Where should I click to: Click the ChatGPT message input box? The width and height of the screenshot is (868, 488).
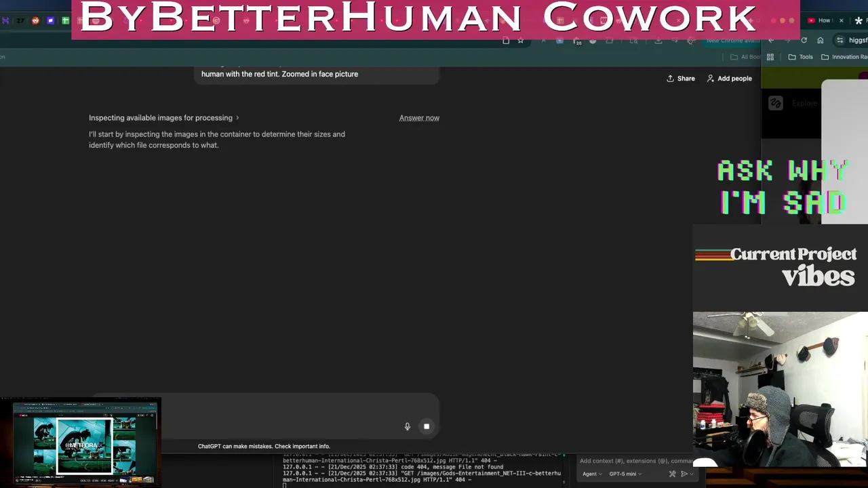tap(264, 415)
